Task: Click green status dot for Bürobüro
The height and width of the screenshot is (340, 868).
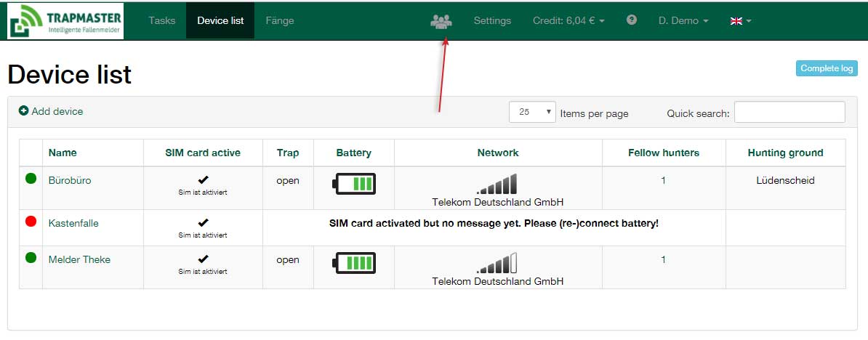Action: [x=31, y=179]
